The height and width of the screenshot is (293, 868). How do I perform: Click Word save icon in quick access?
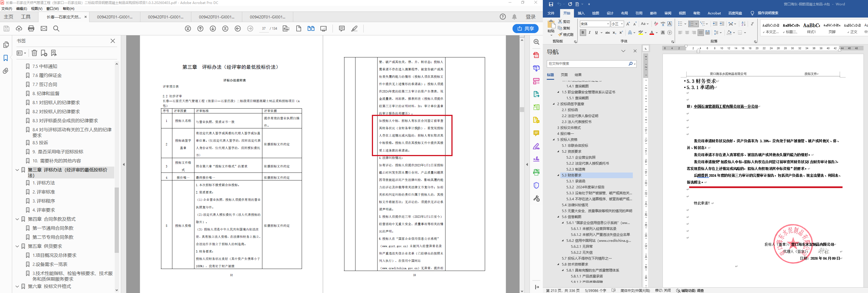(551, 4)
